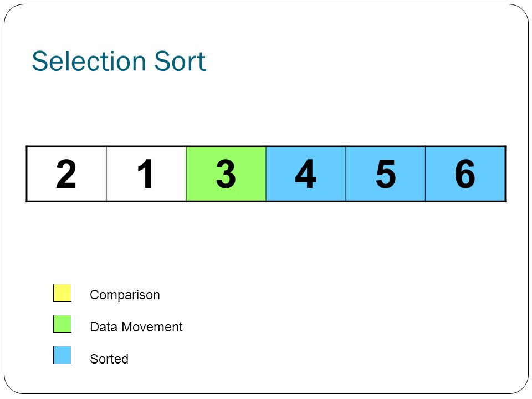This screenshot has width=532, height=399.
Task: Click the green cell with number 3
Action: [226, 173]
